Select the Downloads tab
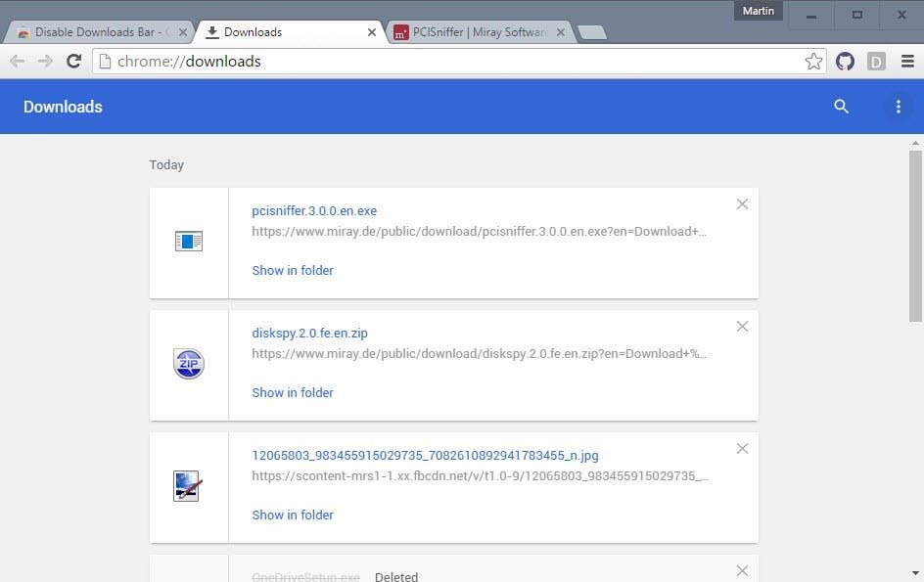924x582 pixels. point(289,32)
